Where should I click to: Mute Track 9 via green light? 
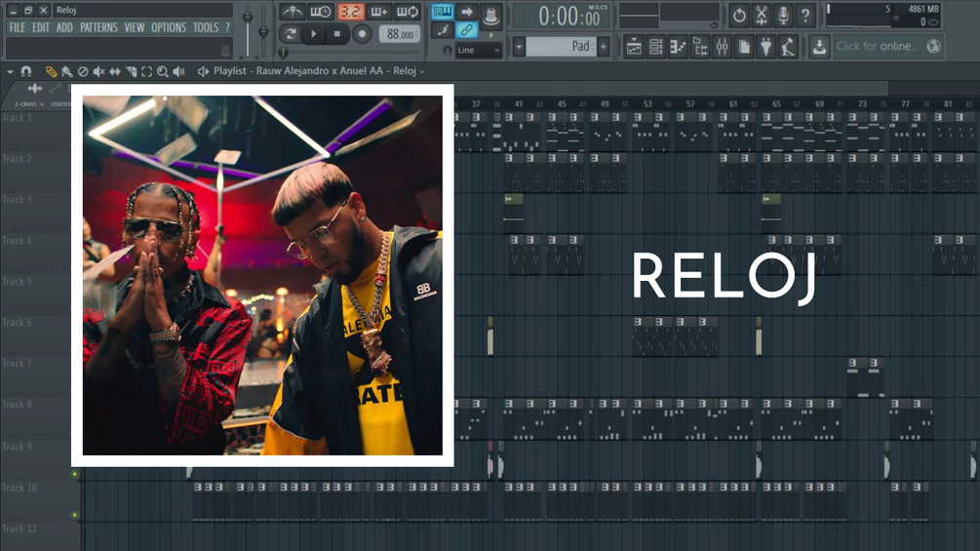(74, 474)
